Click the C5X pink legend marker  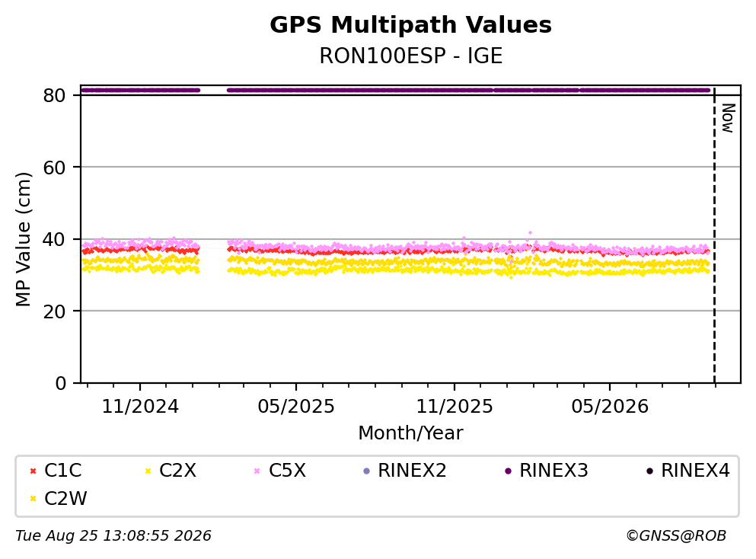pyautogui.click(x=257, y=471)
